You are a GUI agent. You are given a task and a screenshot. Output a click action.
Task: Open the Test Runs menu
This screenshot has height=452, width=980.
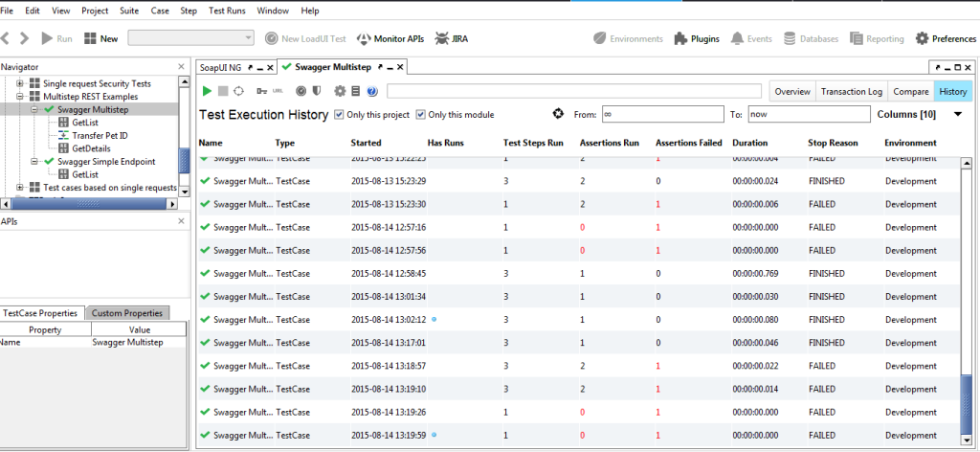coord(227,11)
